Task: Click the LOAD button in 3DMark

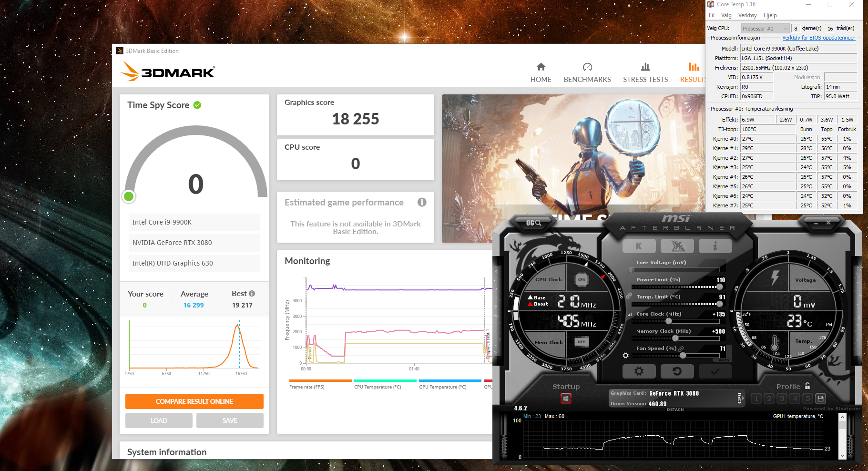Action: coord(159,420)
